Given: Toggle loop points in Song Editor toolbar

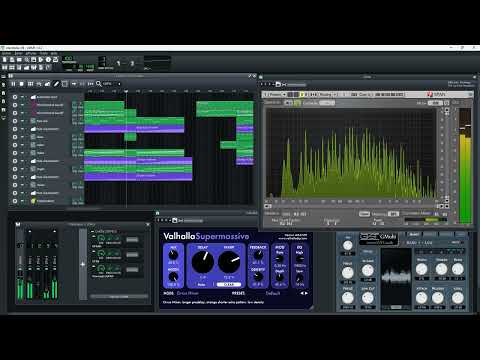Looking at the screenshot, I should pyautogui.click(x=82, y=84).
